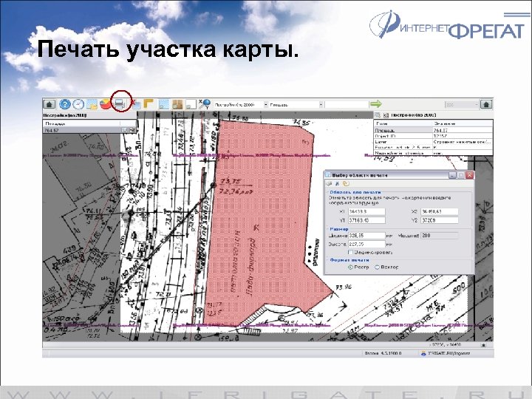Click the printer icon in the print dialog
The width and height of the screenshot is (532, 399).
(329, 183)
